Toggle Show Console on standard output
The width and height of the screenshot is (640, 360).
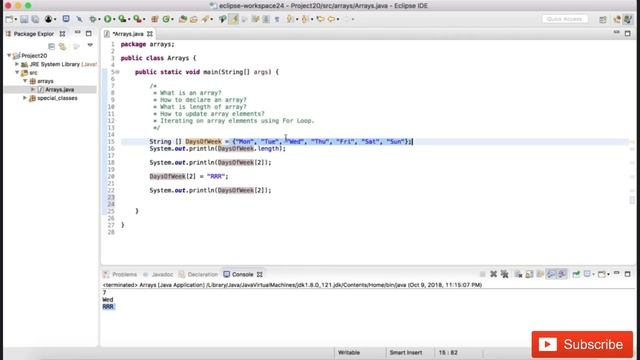point(551,274)
